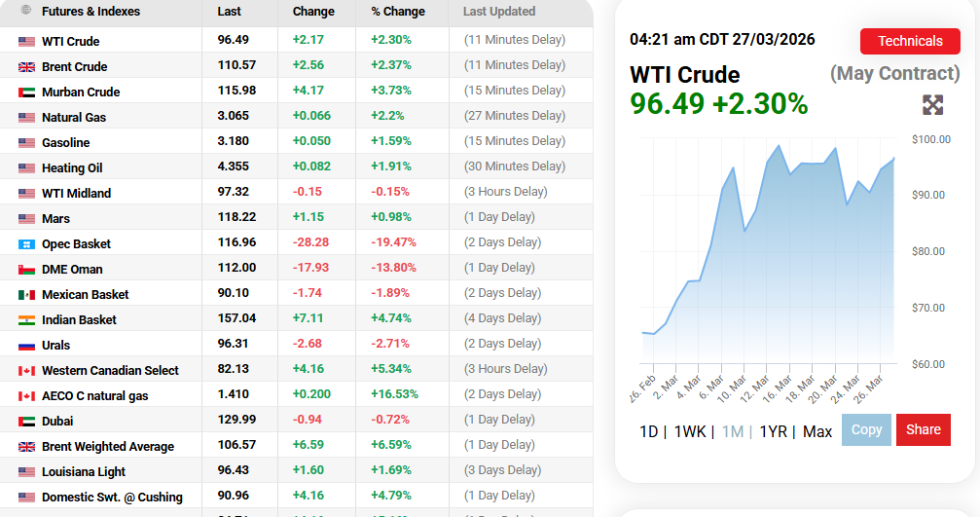
Task: Click the globe icon beside Futures & Indexes
Action: (25, 10)
